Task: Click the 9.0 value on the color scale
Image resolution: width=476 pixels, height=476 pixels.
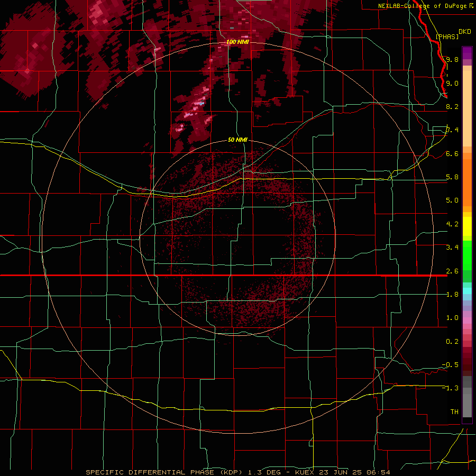Action: (x=452, y=83)
